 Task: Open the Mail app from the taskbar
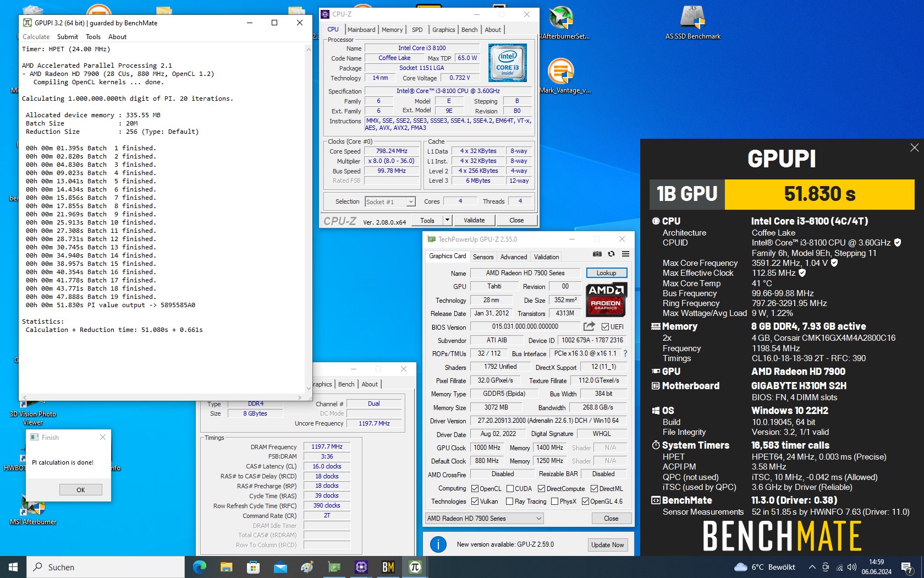[x=280, y=567]
